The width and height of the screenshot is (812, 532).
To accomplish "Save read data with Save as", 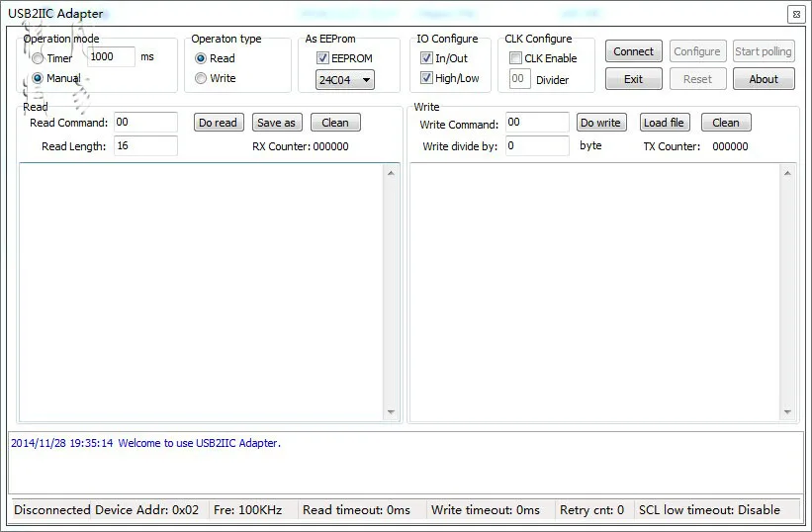I will click(x=276, y=123).
